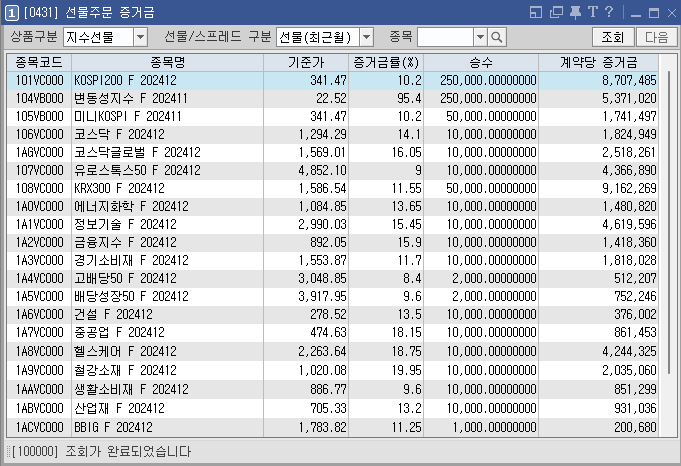Image resolution: width=681 pixels, height=466 pixels.
Task: Open the 선물(최근월) dropdown
Action: pos(367,37)
